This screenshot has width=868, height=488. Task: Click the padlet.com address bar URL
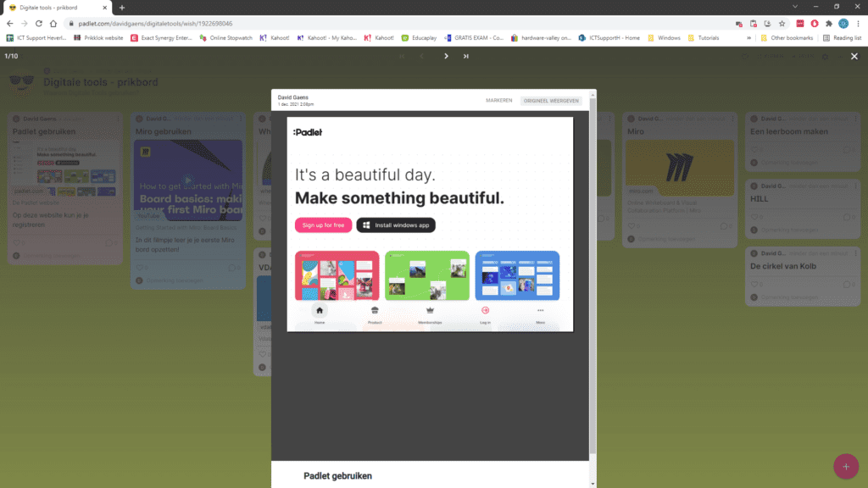pyautogui.click(x=156, y=24)
